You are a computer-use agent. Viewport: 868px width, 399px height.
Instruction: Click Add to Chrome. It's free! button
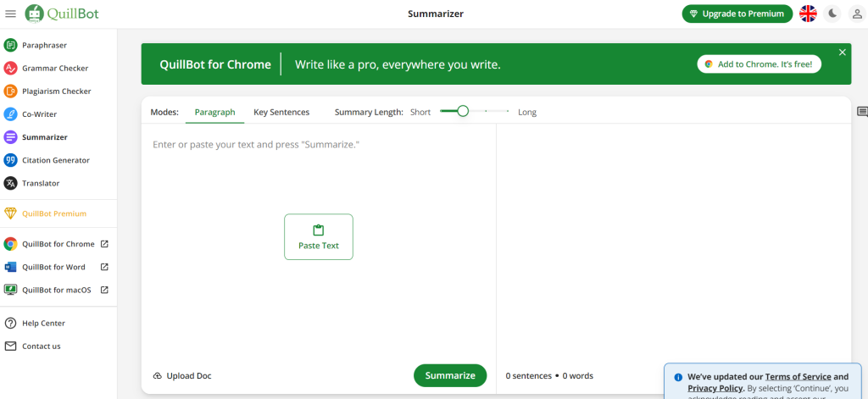coord(759,64)
